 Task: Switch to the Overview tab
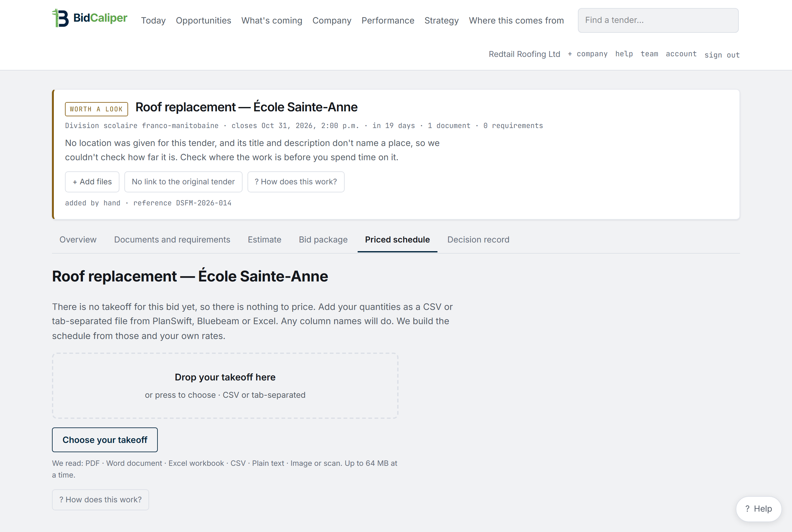[78, 239]
